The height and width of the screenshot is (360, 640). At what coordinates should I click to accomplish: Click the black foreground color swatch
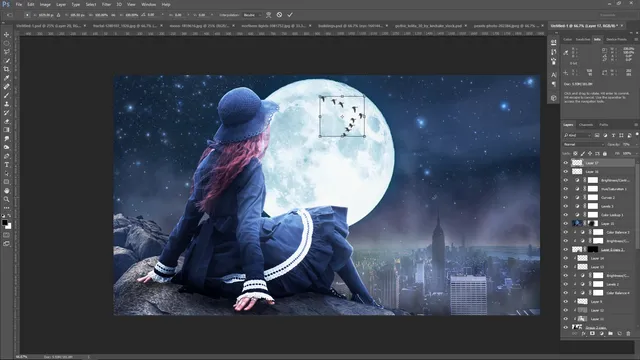pyautogui.click(x=4, y=222)
